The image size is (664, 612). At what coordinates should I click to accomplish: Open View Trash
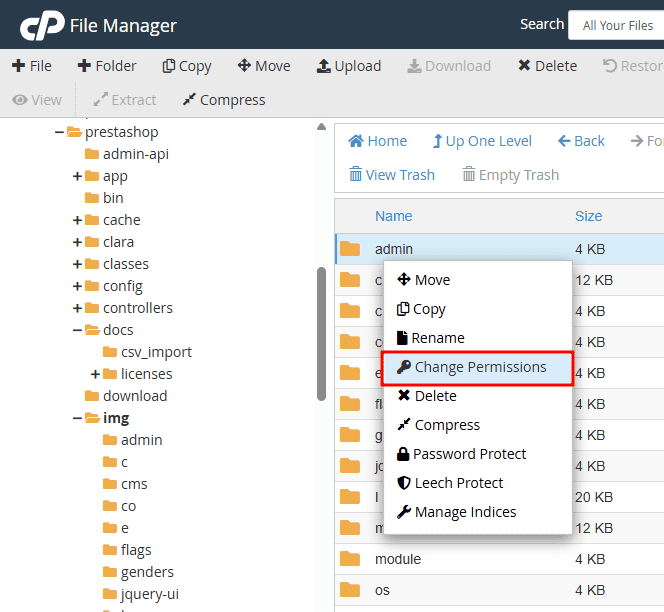click(392, 174)
